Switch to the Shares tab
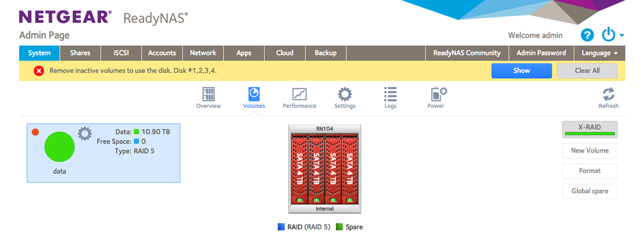This screenshot has height=248, width=644. coord(80,53)
